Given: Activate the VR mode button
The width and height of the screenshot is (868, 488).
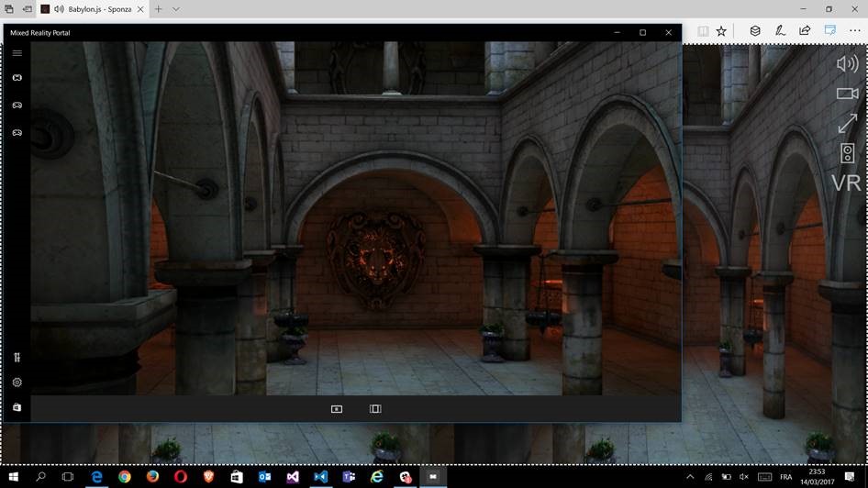Looking at the screenshot, I should click(846, 183).
